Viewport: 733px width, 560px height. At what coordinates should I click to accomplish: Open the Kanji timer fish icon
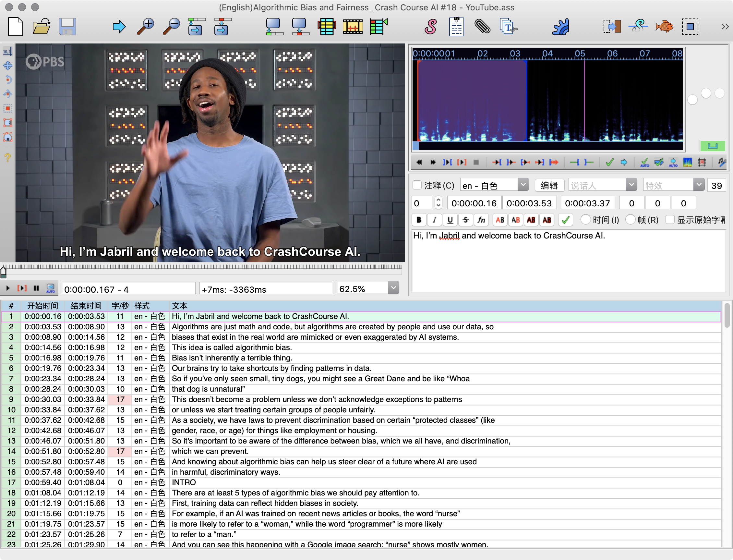coord(664,27)
